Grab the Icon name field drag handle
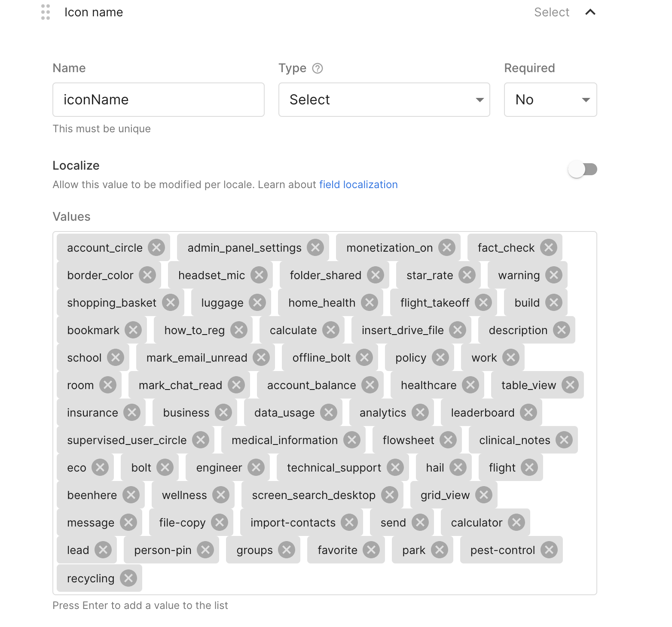 (46, 12)
